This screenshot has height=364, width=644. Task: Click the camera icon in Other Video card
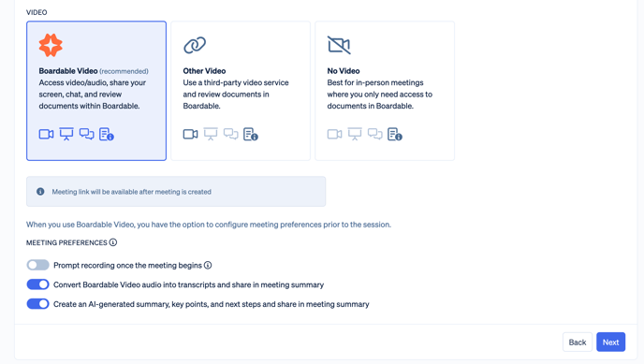[x=190, y=134]
